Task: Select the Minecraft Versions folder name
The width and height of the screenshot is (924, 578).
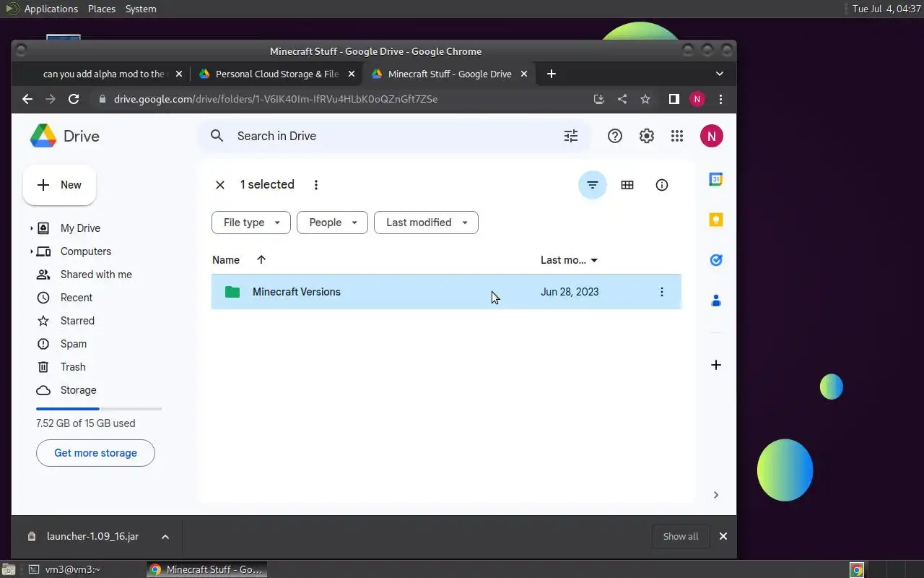Action: [297, 292]
